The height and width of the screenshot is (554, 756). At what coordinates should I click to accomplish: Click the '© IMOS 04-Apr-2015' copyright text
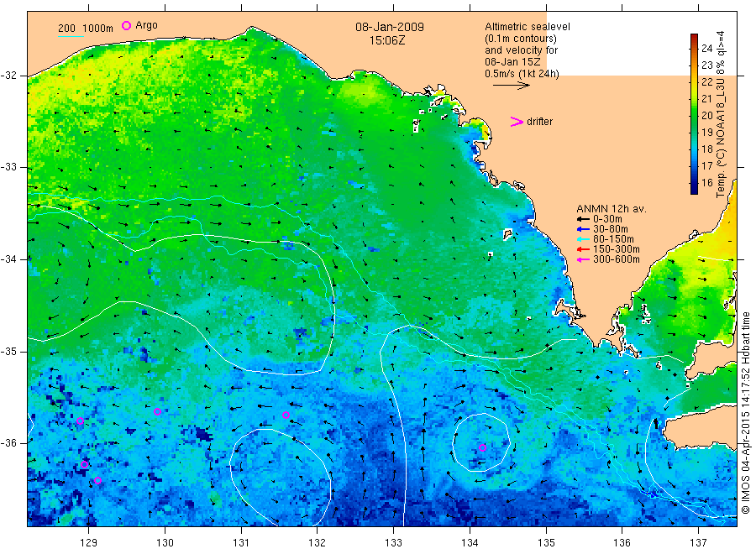746,462
